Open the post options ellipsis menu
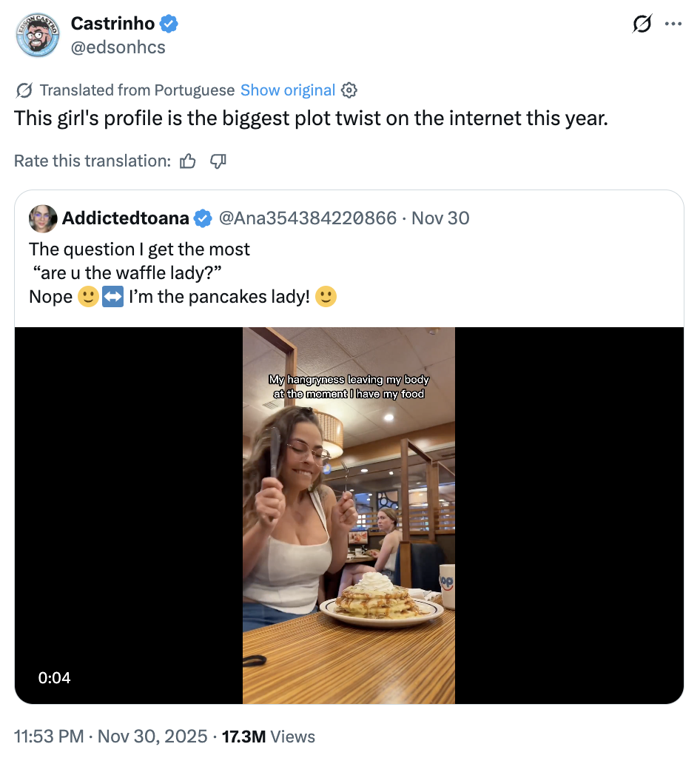700x761 pixels. (674, 23)
